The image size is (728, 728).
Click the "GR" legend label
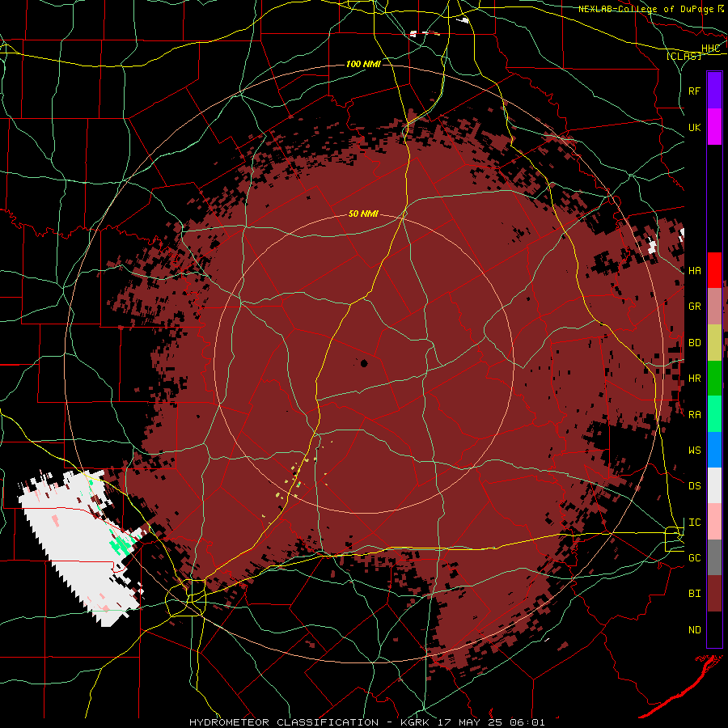point(695,307)
